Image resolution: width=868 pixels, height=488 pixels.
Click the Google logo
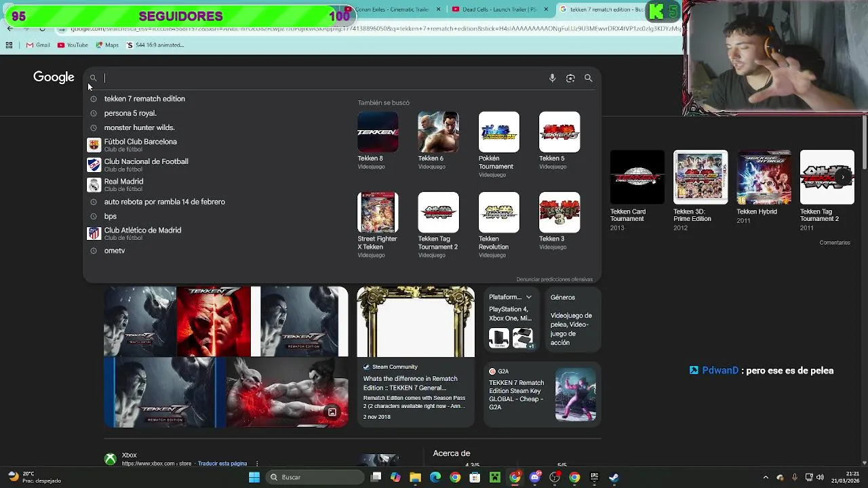(x=54, y=77)
